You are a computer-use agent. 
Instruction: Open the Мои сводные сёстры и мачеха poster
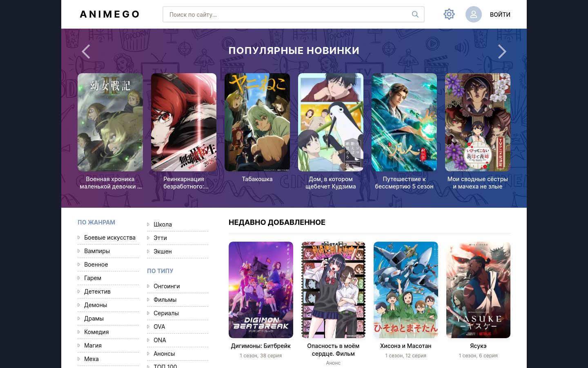[478, 122]
